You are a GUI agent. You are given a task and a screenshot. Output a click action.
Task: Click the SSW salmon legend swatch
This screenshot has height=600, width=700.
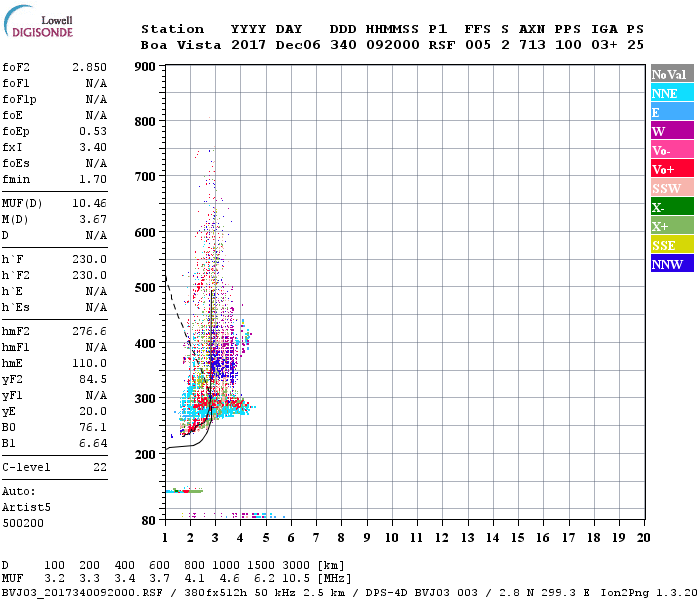(x=672, y=188)
